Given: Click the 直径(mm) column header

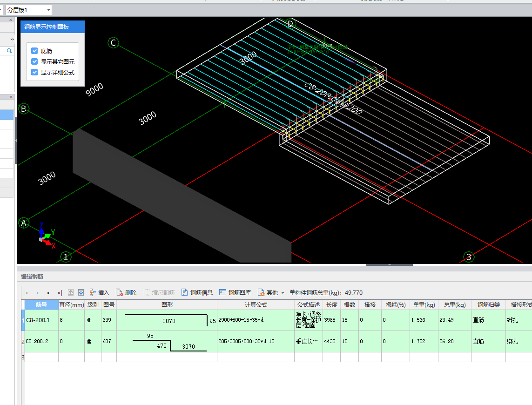Looking at the screenshot, I should [x=72, y=305].
